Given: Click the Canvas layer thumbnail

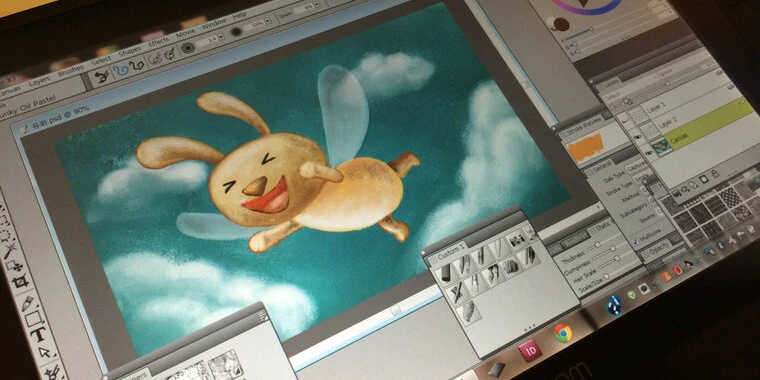Looking at the screenshot, I should (662, 146).
